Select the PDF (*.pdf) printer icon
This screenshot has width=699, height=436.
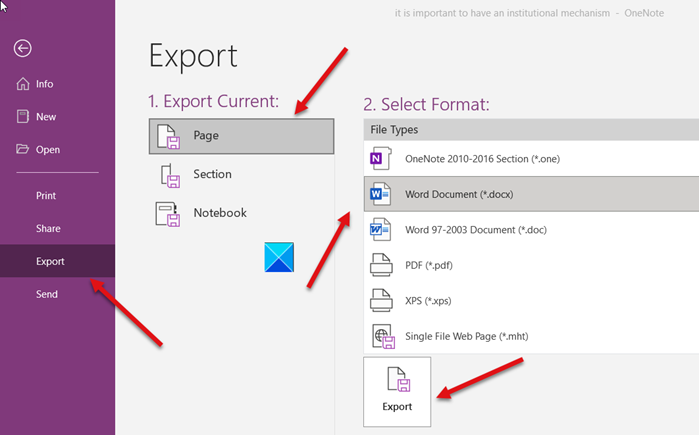381,265
